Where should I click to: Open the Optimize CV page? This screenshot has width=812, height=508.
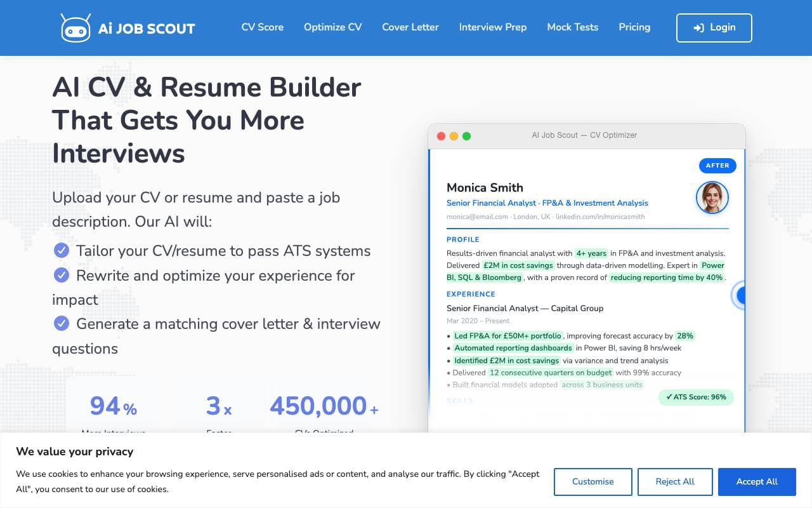point(333,27)
